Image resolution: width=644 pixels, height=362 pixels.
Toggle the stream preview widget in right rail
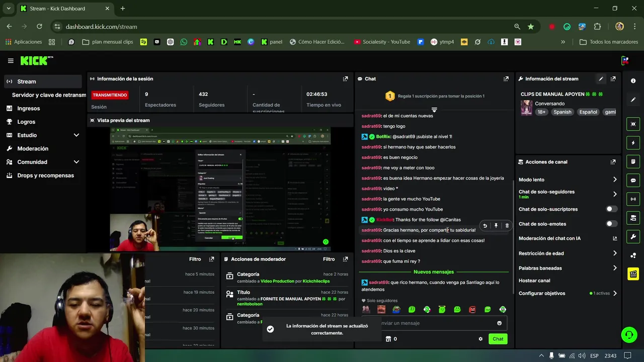(633, 124)
